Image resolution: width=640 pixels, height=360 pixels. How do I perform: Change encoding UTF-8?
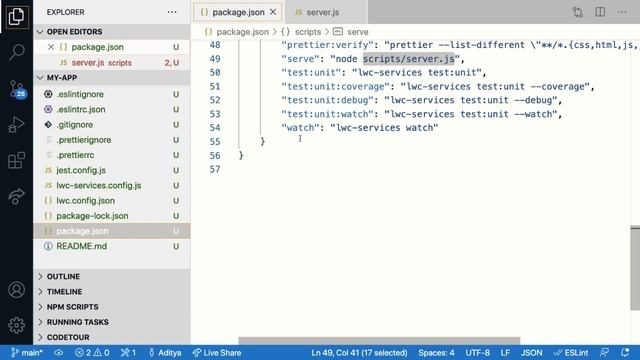pyautogui.click(x=478, y=353)
